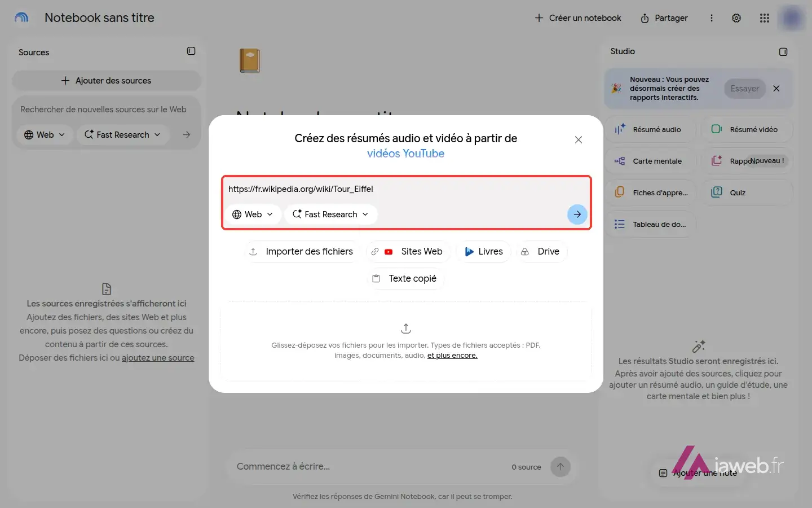Choose the Sites Web source option

[408, 252]
